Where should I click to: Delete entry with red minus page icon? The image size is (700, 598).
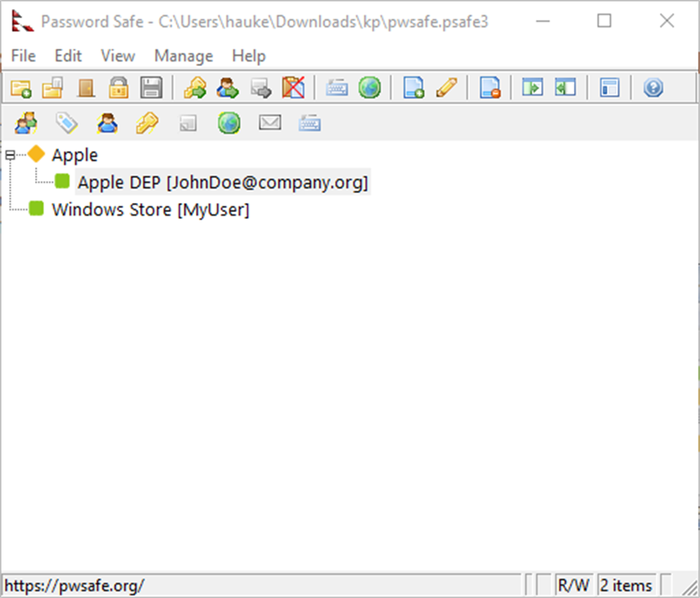pos(491,88)
